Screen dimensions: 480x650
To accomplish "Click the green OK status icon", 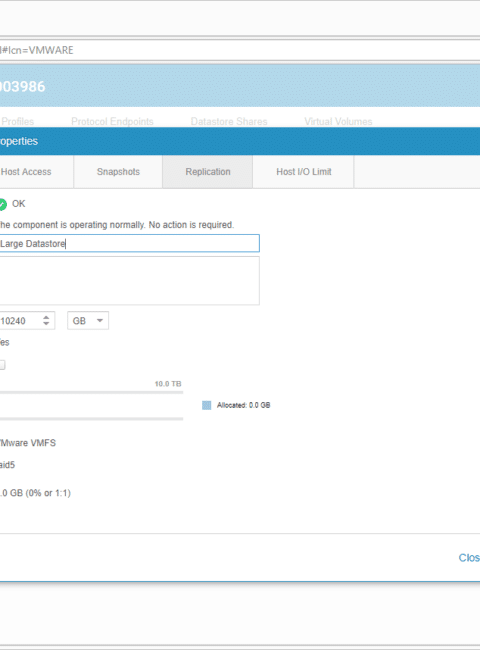I will [x=3, y=204].
